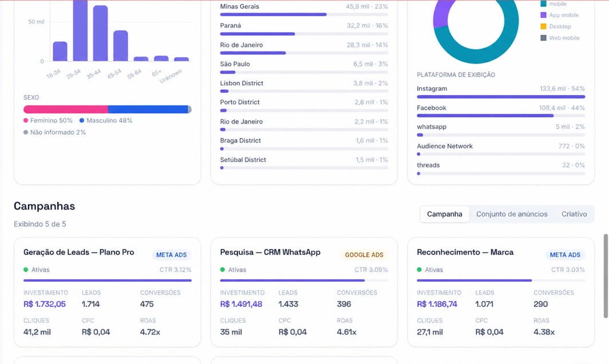Image resolution: width=609 pixels, height=364 pixels.
Task: Open Geração de Leads — Plano Pro campaign
Action: tap(107, 292)
